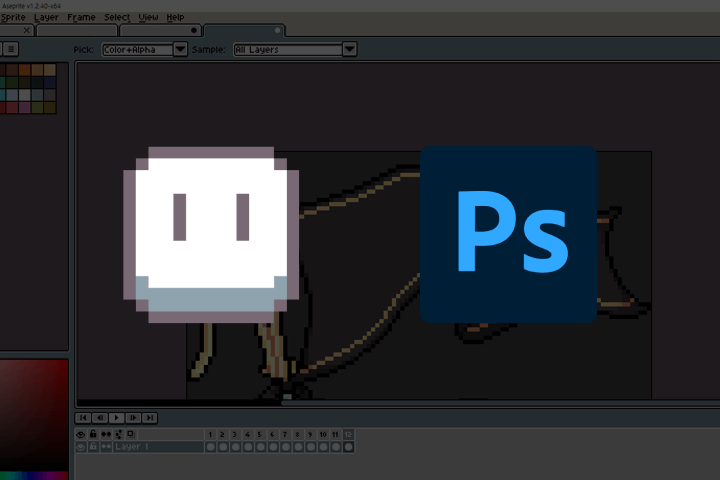Toggle onion skin icon in timeline header
The image size is (720, 480).
pyautogui.click(x=131, y=434)
